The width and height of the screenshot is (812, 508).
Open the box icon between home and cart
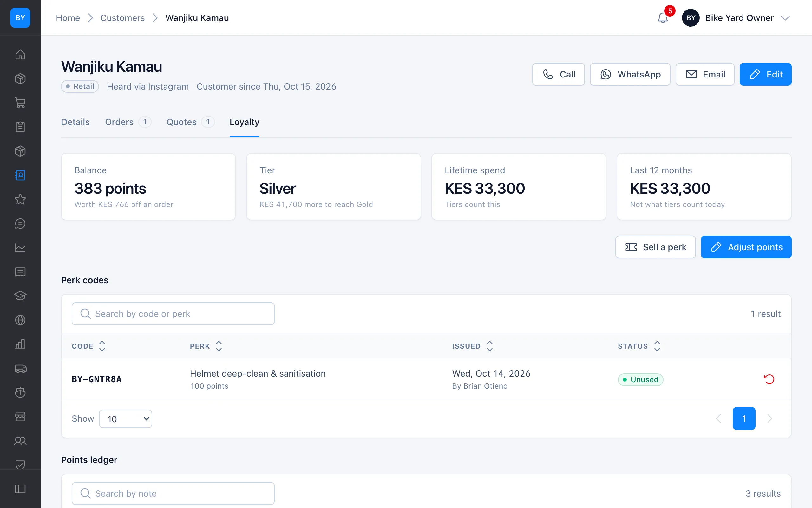click(x=20, y=79)
